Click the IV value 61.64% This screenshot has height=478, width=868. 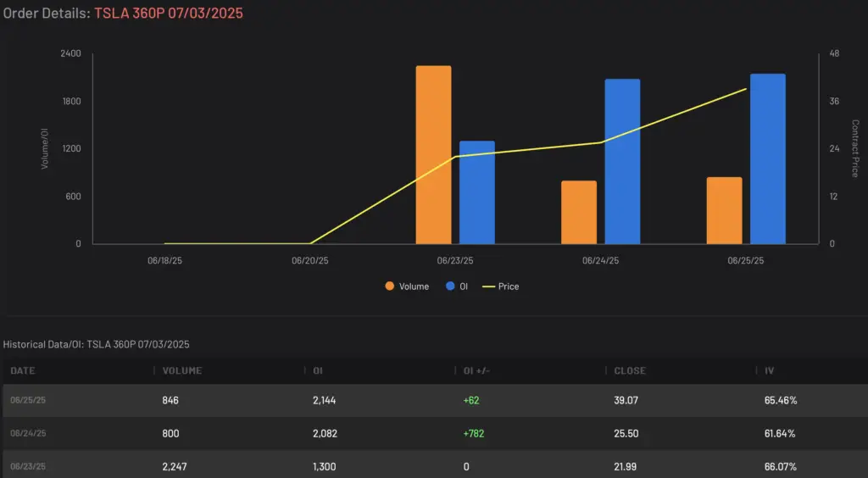[780, 433]
